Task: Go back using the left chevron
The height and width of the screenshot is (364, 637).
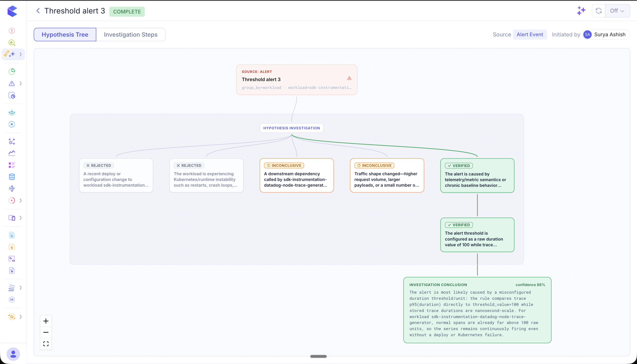Action: (x=38, y=11)
